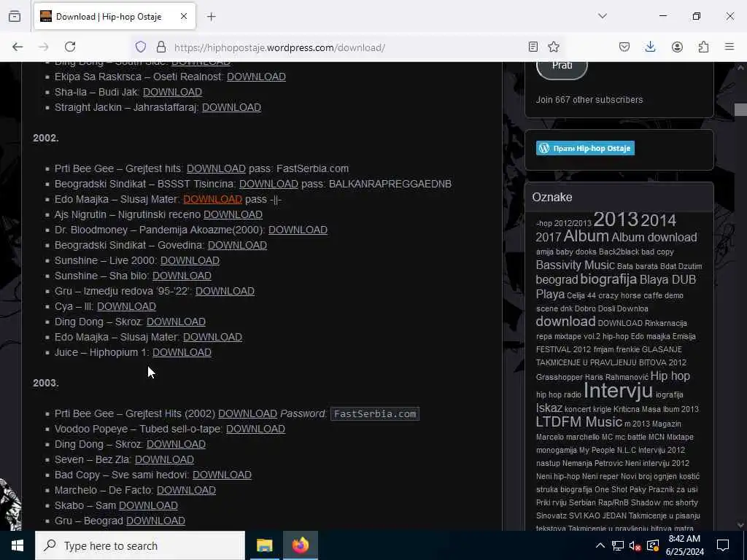Open File Explorer from the taskbar
The height and width of the screenshot is (560, 747).
click(x=264, y=545)
